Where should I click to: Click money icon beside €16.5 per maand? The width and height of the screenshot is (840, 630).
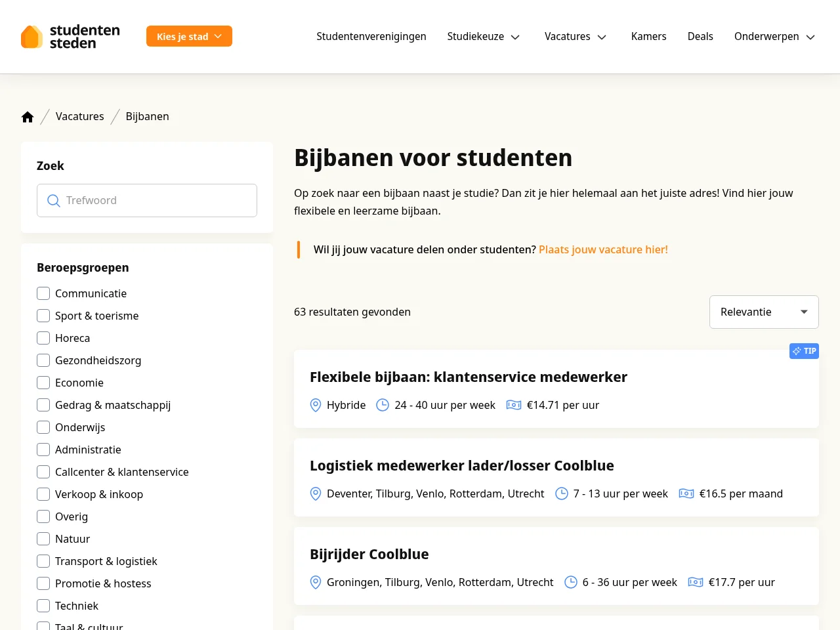(x=686, y=494)
